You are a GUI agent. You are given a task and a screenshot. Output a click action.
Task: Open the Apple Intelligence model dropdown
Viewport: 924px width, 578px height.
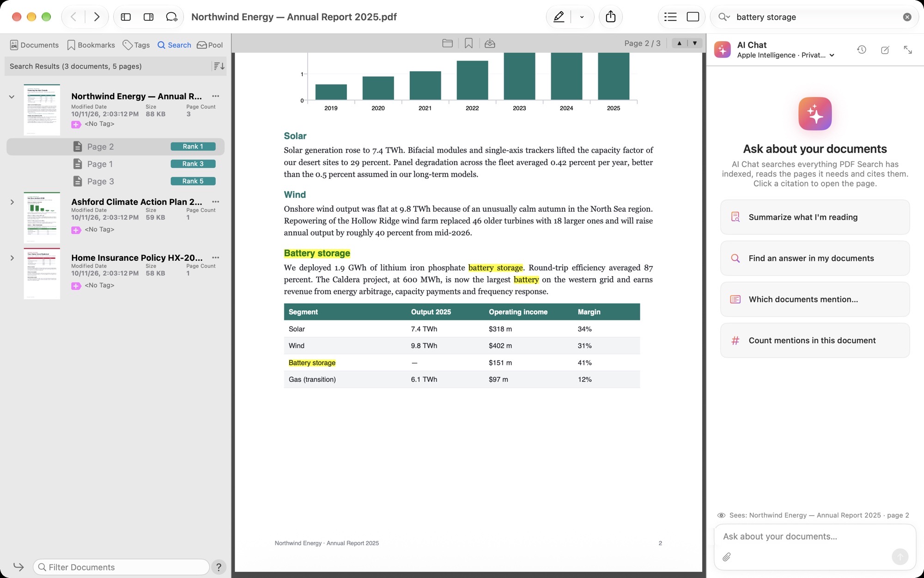click(x=786, y=55)
